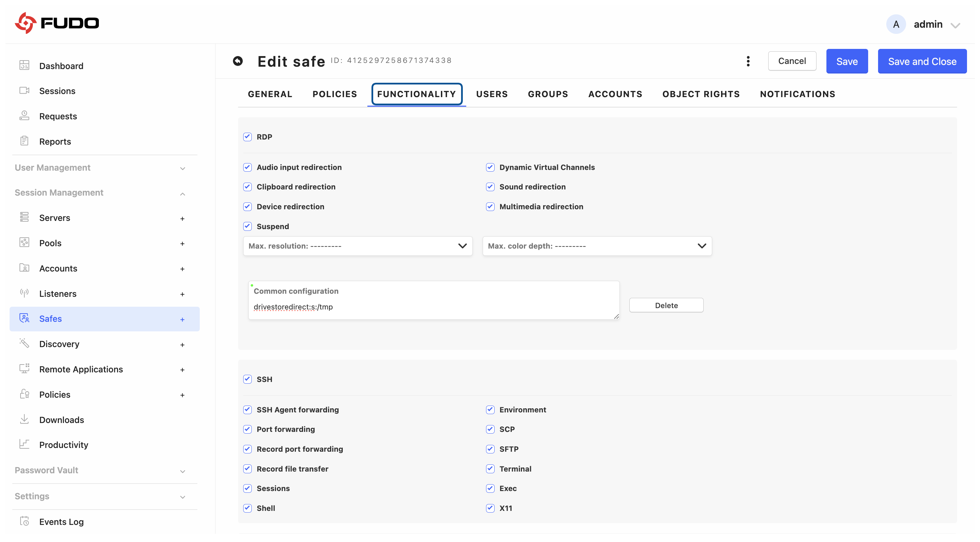Viewport: 980px width, 542px height.
Task: Switch to the Policies tab
Action: point(335,94)
